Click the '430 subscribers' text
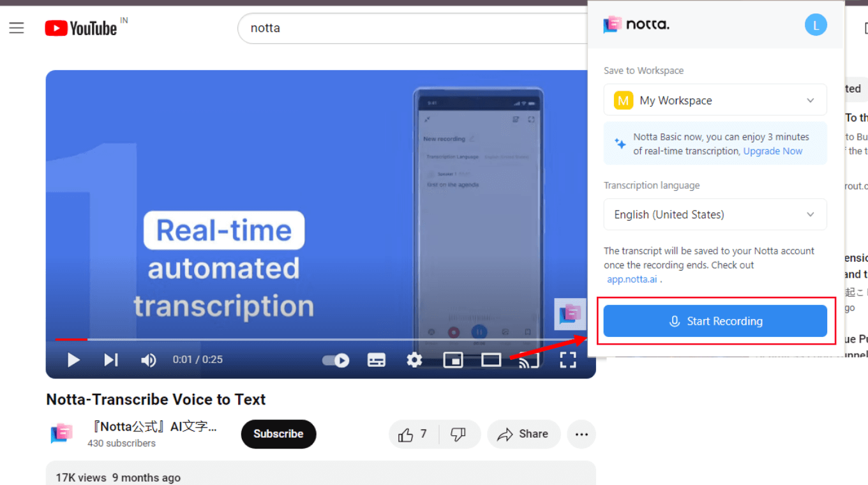The height and width of the screenshot is (485, 868). tap(121, 444)
